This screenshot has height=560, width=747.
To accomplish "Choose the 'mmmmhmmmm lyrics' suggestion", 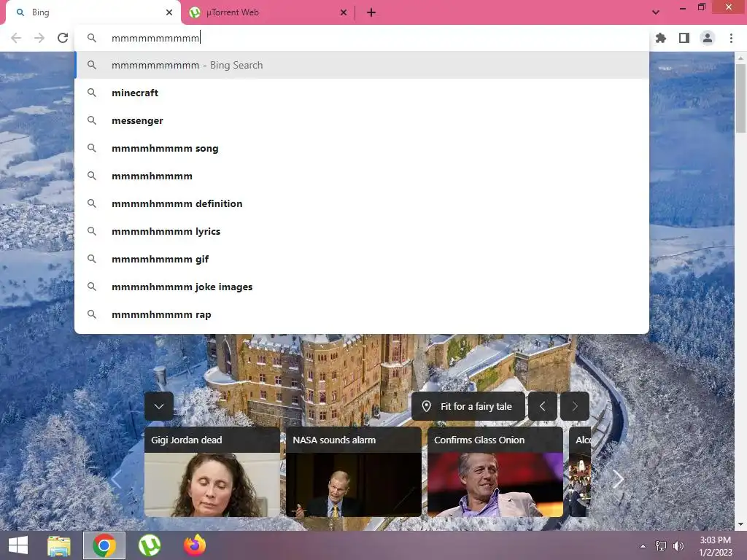I will 362,231.
